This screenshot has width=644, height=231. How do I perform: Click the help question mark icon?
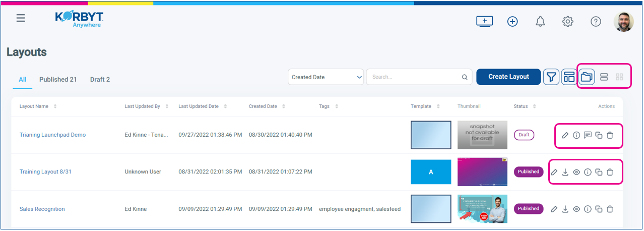(596, 22)
